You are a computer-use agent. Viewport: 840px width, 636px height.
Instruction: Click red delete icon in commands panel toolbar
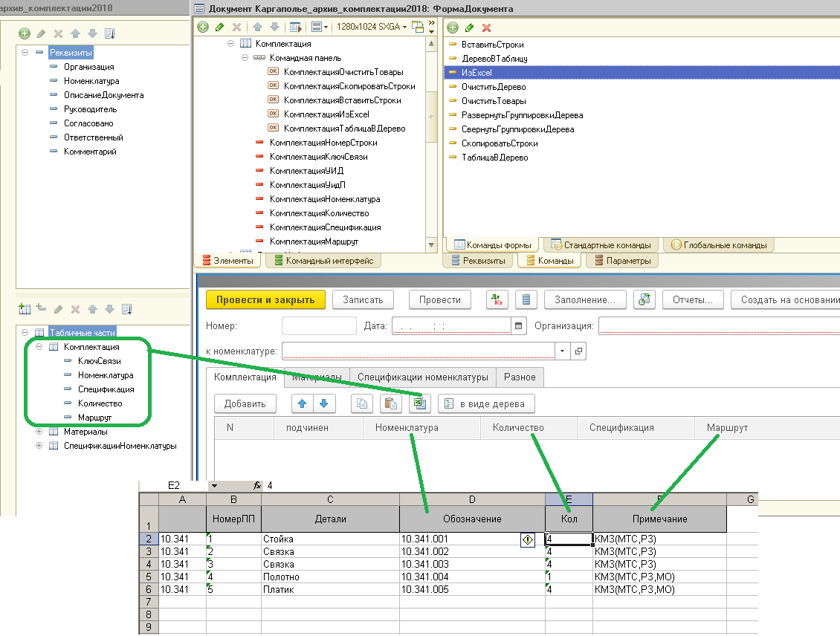coord(487,27)
